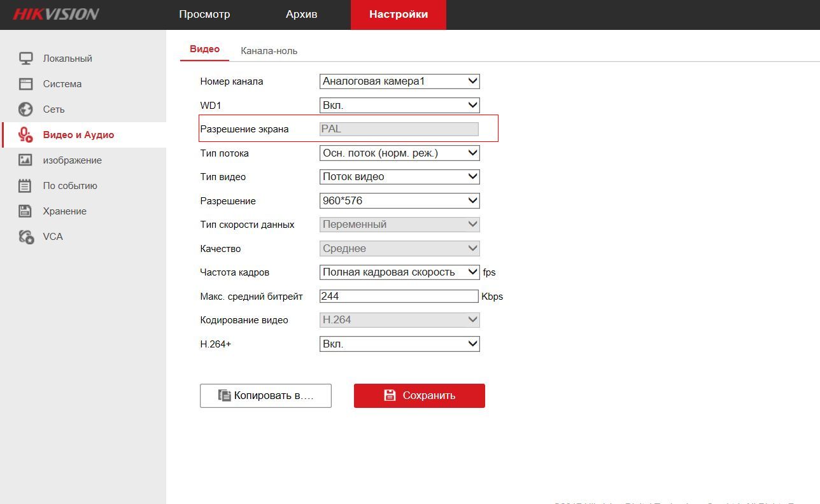Expand the Разрешение 960*576 dropdown
Image resolution: width=820 pixels, height=504 pixels.
coord(399,200)
